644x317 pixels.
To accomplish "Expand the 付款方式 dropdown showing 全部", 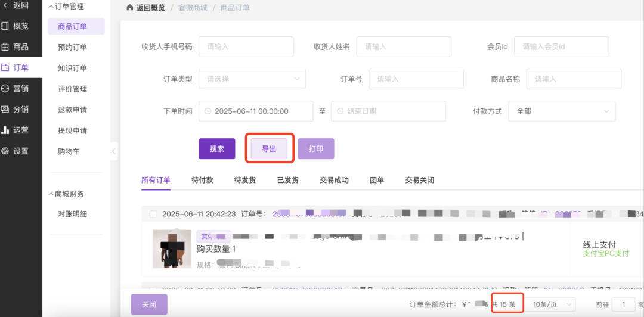I will click(x=562, y=111).
